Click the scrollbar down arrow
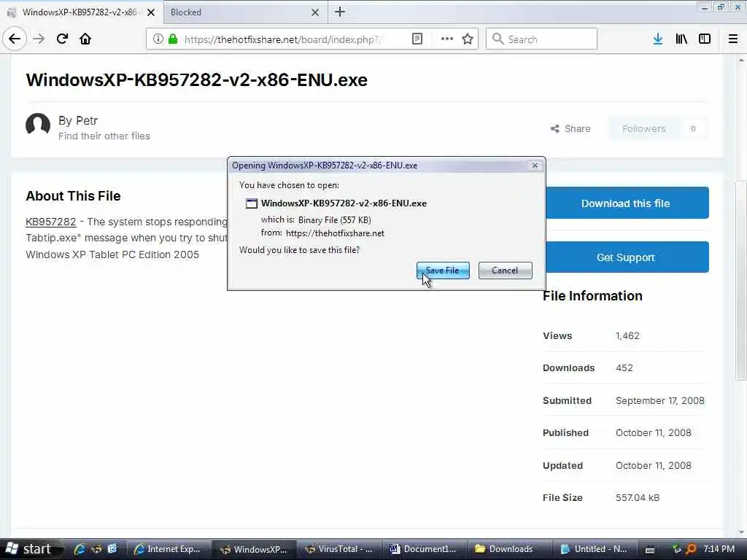Screen dimensions: 747x560 [741, 532]
